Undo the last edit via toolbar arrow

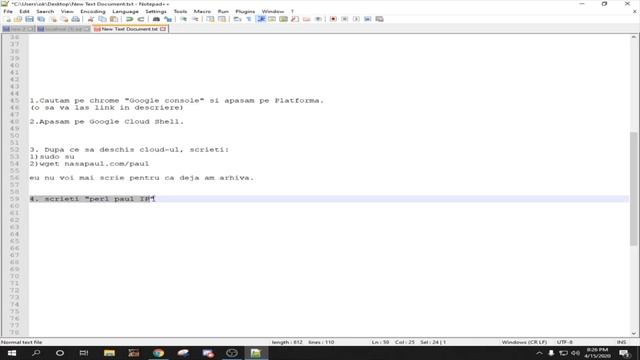(x=129, y=19)
